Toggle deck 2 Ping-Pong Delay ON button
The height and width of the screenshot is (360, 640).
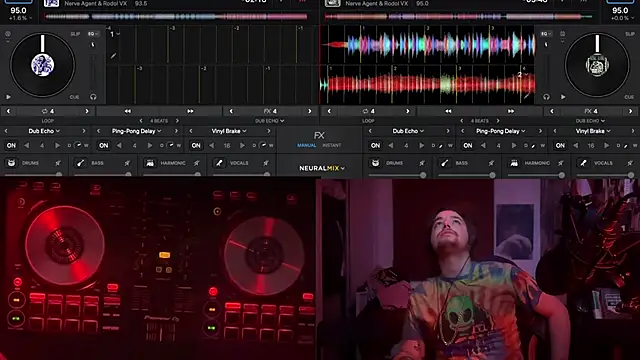click(x=468, y=145)
